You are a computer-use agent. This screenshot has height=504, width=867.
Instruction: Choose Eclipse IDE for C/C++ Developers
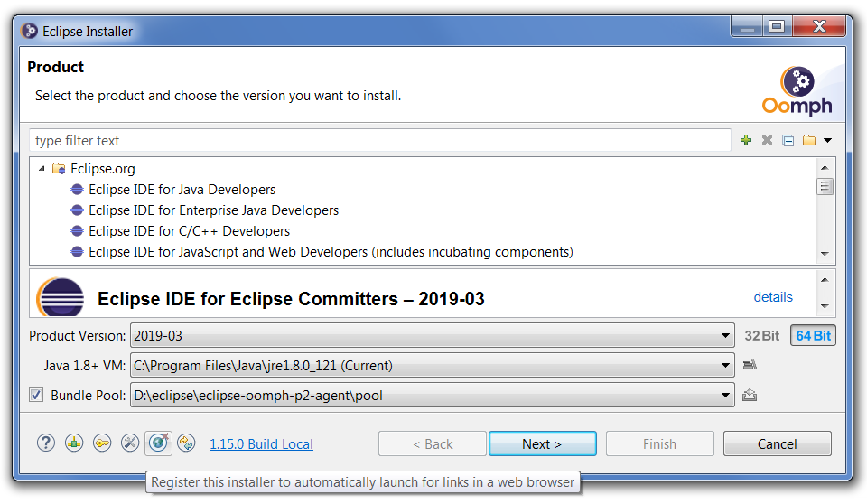[176, 231]
